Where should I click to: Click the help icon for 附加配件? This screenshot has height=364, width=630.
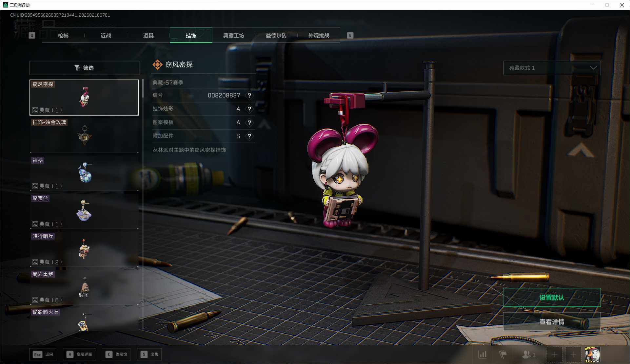(x=249, y=136)
